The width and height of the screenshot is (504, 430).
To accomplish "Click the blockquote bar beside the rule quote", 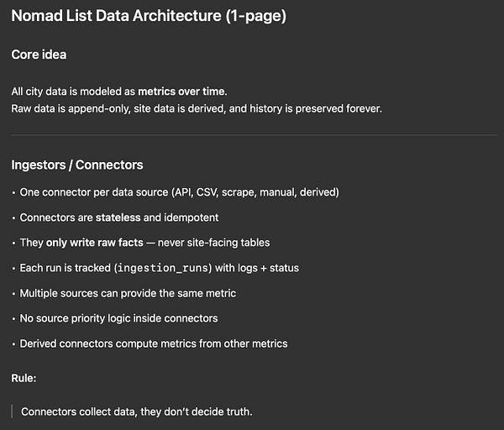I will 13,412.
